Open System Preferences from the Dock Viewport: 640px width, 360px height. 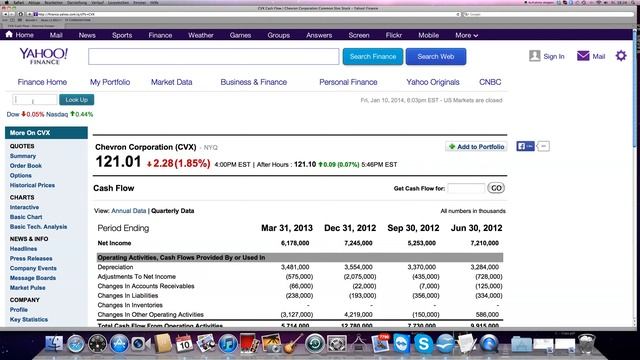click(336, 343)
